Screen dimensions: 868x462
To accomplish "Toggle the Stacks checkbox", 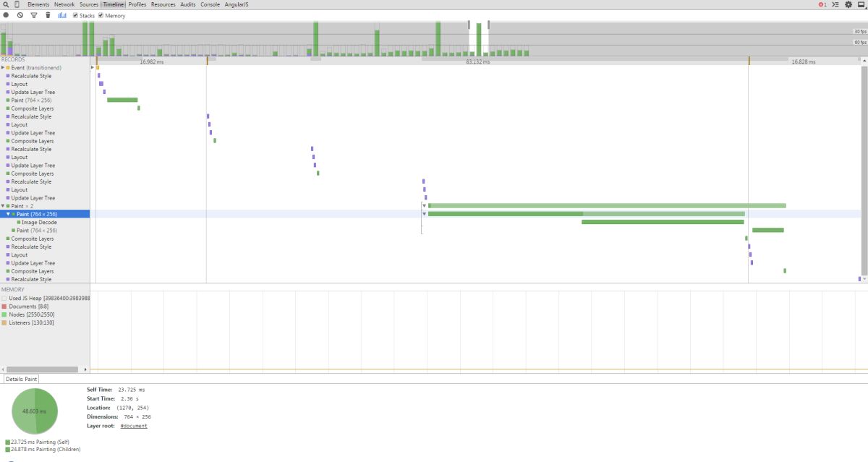I will point(76,15).
